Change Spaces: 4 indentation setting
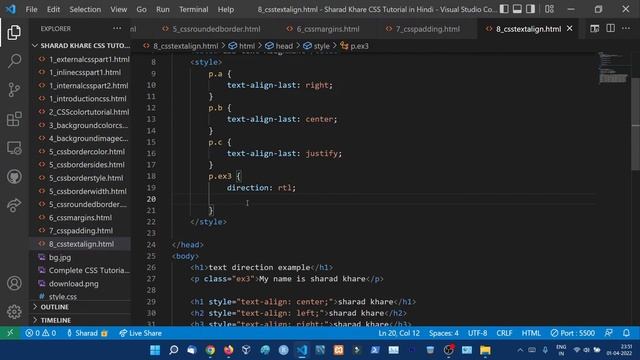This screenshot has width=640, height=360. (x=444, y=333)
